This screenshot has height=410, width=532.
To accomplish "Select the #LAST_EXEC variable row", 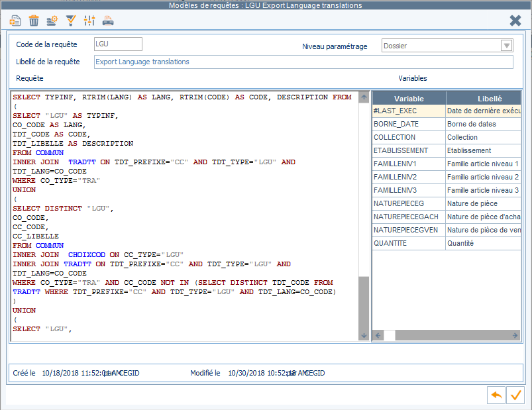I will [446, 111].
